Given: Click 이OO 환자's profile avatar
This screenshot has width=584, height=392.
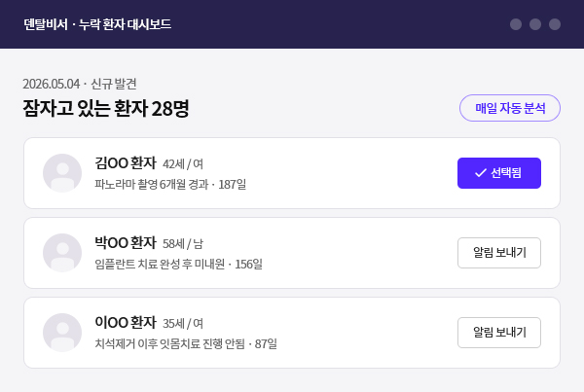Looking at the screenshot, I should [x=62, y=333].
